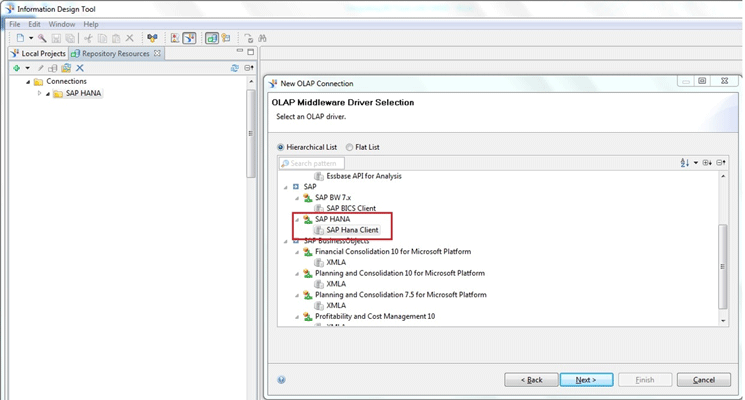This screenshot has width=745, height=400.
Task: Click the New document toolbar icon
Action: [x=20, y=38]
